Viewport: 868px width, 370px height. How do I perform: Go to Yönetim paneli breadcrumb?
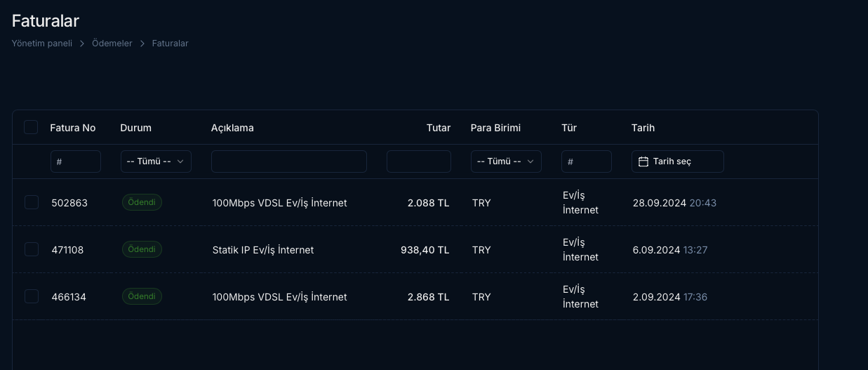pyautogui.click(x=42, y=44)
